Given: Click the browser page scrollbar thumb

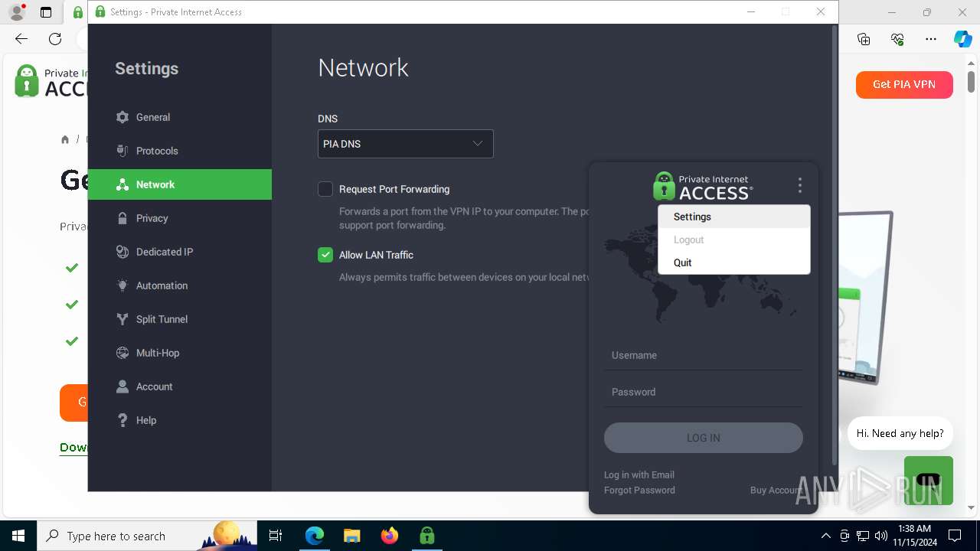Looking at the screenshot, I should click(x=971, y=81).
